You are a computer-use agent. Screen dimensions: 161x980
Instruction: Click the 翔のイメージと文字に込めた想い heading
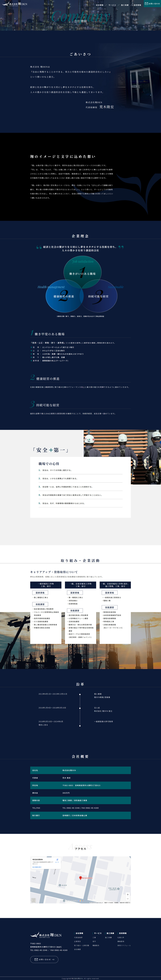(63, 156)
